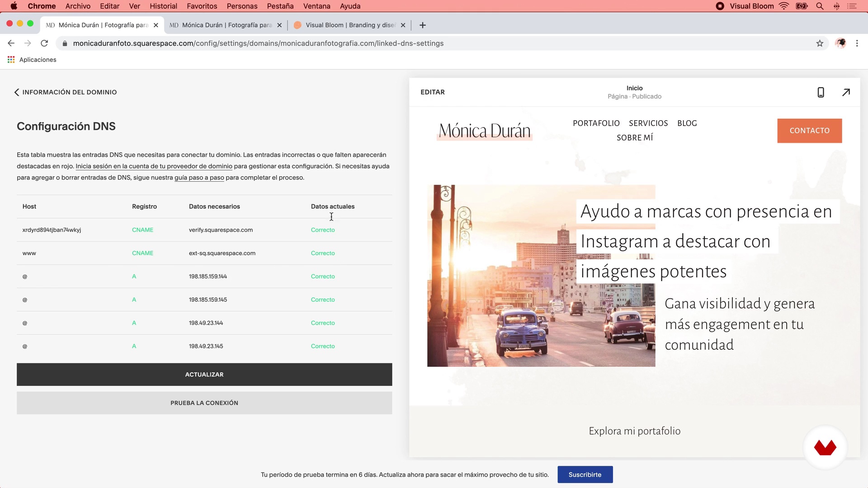
Task: Click 'Correcto' in the www row
Action: (323, 253)
